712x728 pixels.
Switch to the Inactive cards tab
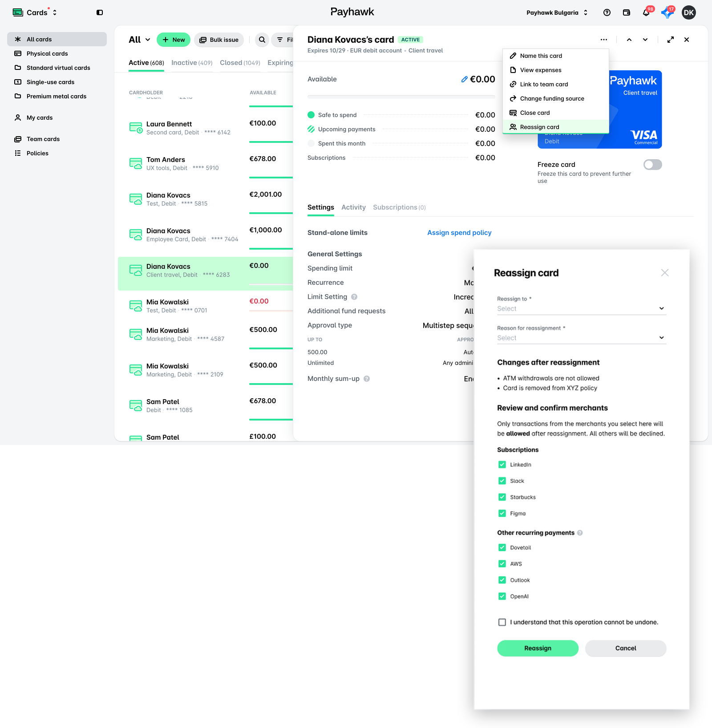pos(192,63)
